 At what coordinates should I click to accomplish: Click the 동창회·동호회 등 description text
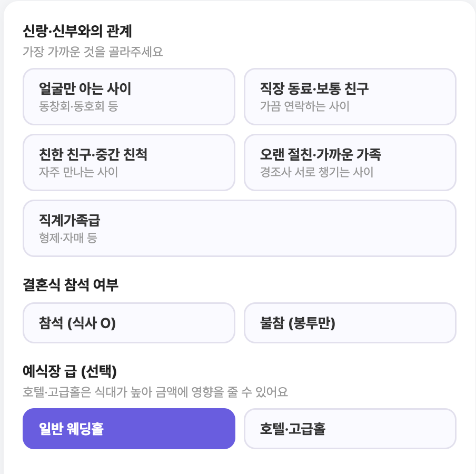[78, 106]
